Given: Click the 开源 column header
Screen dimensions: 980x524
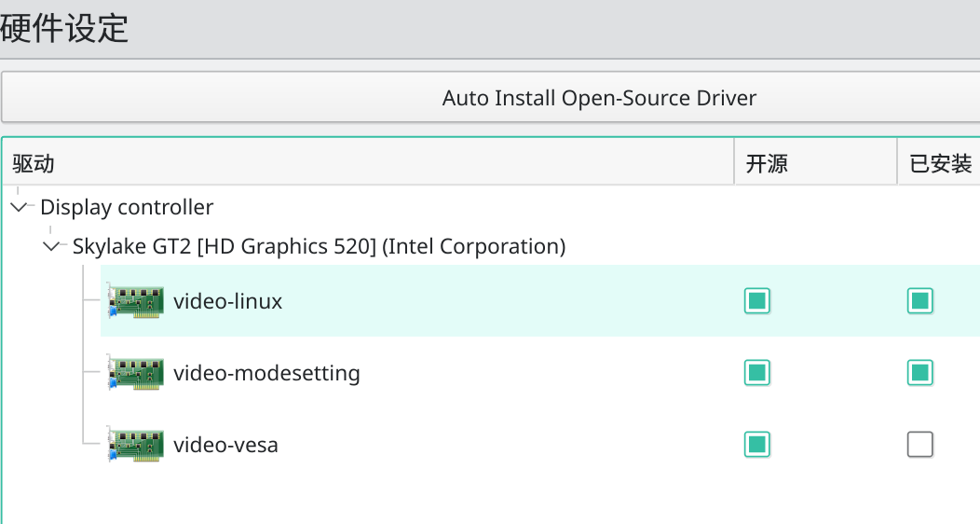Looking at the screenshot, I should click(x=767, y=164).
